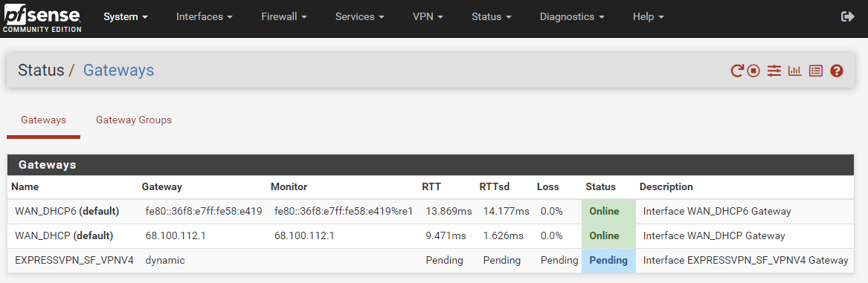Screen dimensions: 868x283
Task: Open related log entries list icon
Action: click(x=815, y=71)
